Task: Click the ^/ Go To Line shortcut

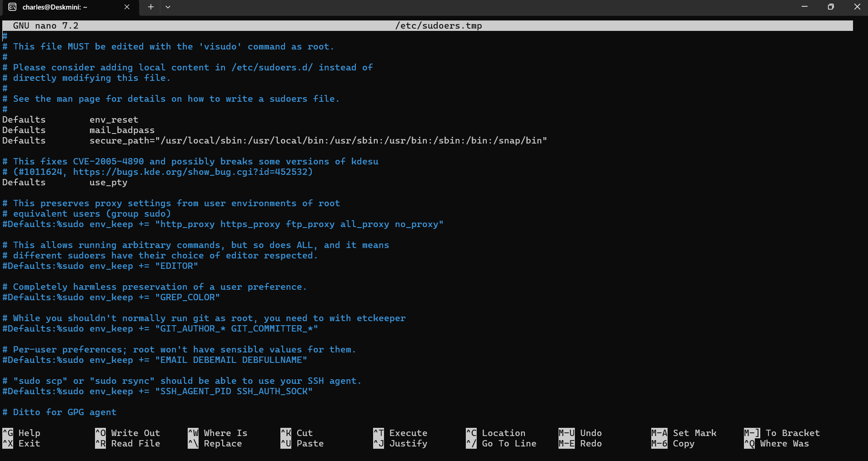Action: click(501, 443)
